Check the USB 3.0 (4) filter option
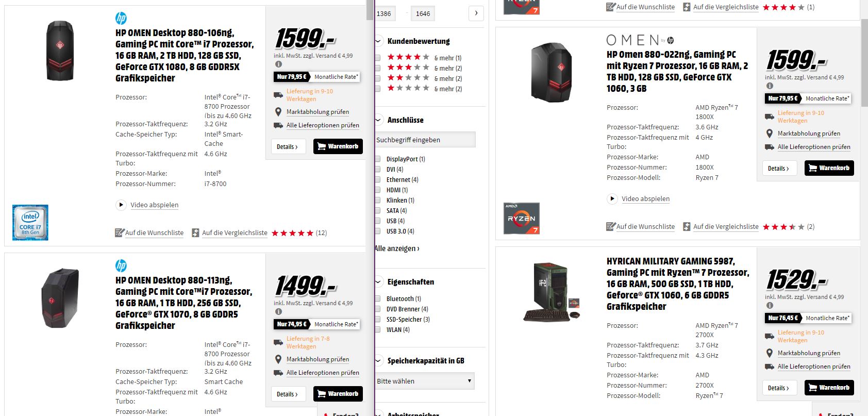 click(378, 231)
